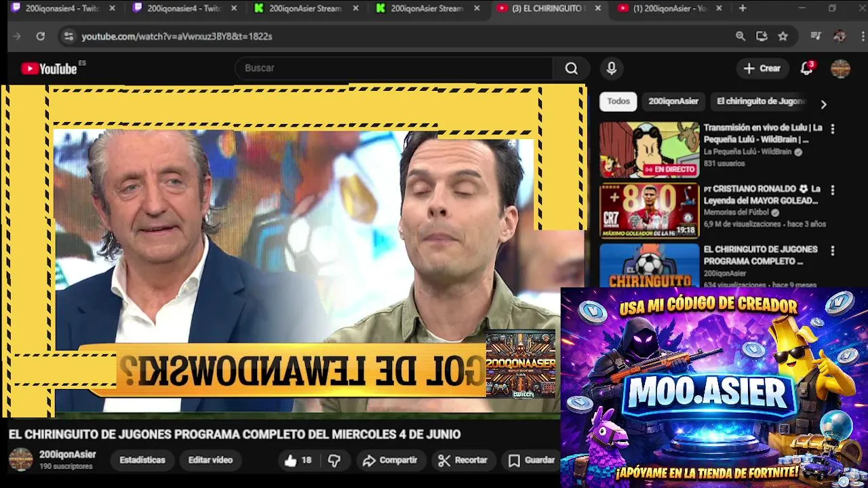Start voice search with the microphone icon
Image resolution: width=868 pixels, height=488 pixels.
click(x=612, y=68)
